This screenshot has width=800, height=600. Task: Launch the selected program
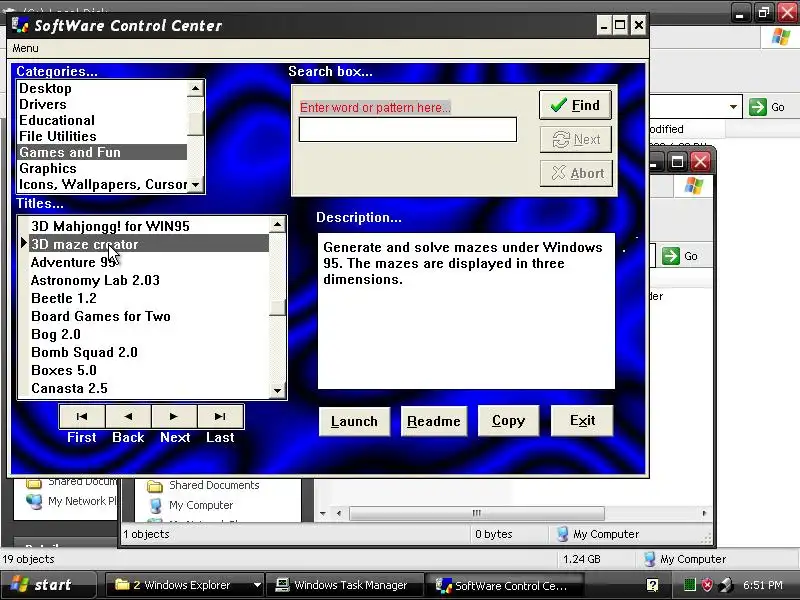(354, 421)
